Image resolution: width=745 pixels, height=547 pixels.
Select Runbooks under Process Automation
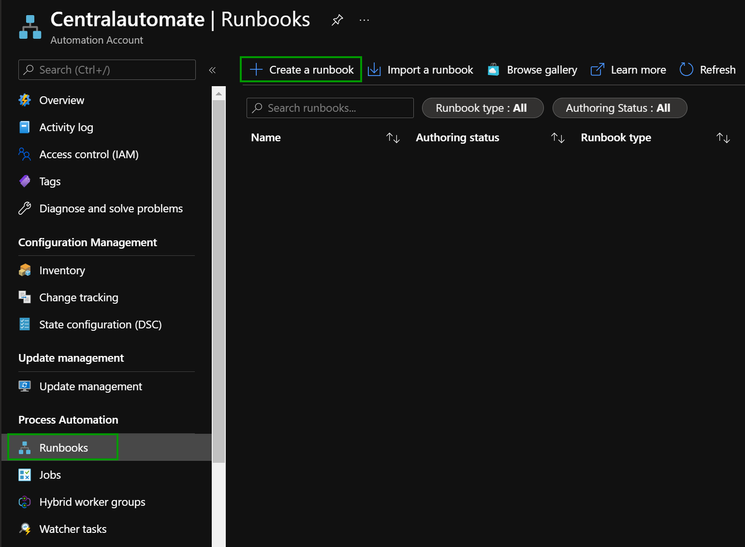(63, 448)
